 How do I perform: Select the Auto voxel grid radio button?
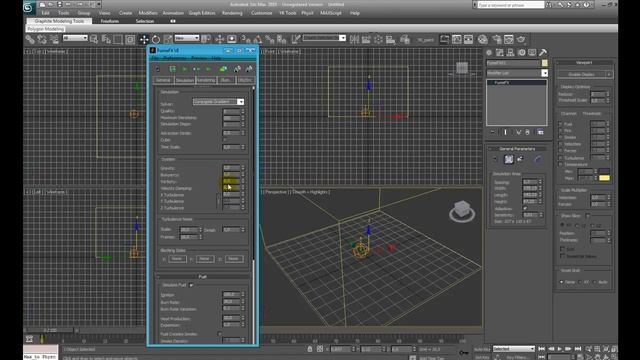pos(595,282)
